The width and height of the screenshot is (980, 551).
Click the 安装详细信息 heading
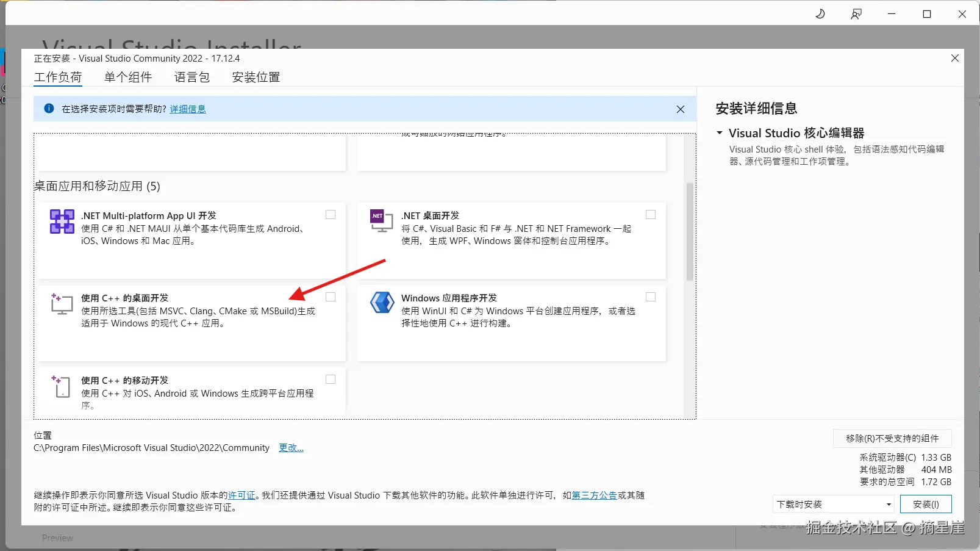(x=756, y=109)
